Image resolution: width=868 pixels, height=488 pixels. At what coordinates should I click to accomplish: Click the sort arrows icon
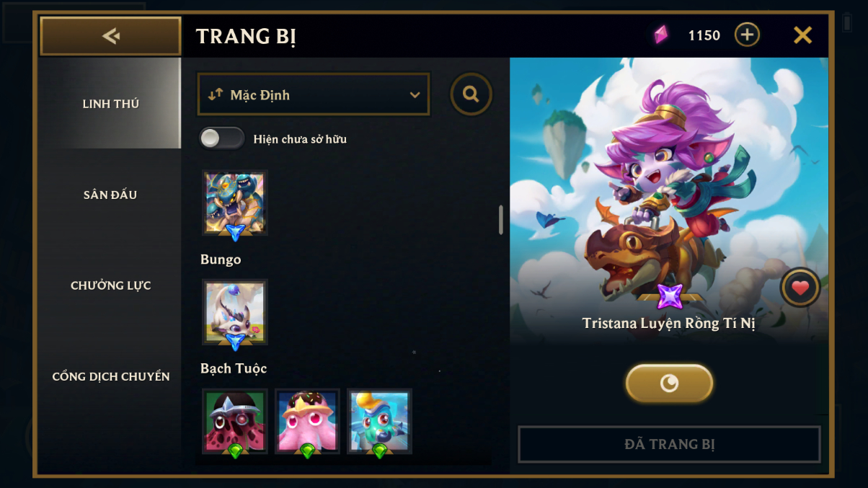[216, 94]
